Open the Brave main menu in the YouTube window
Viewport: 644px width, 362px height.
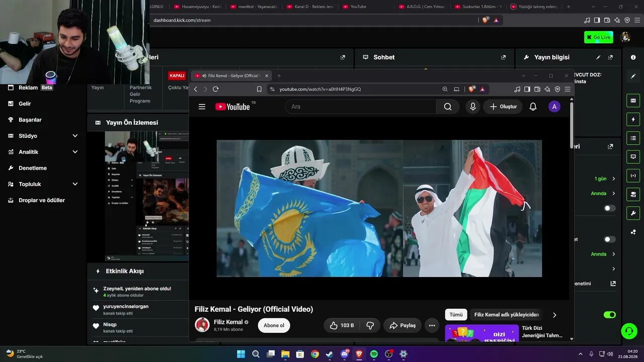[x=568, y=89]
